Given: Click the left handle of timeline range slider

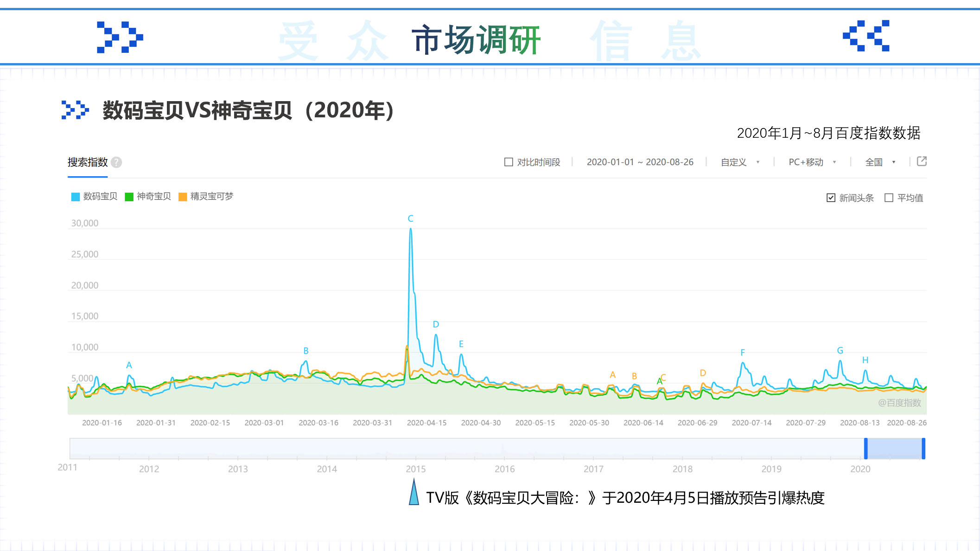Looking at the screenshot, I should [865, 448].
